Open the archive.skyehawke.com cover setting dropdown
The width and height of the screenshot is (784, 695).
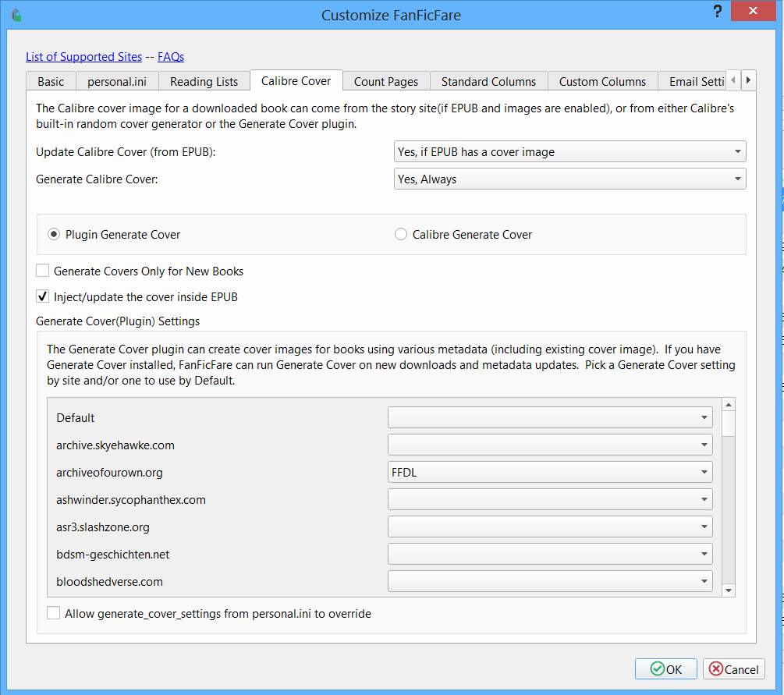(x=550, y=445)
